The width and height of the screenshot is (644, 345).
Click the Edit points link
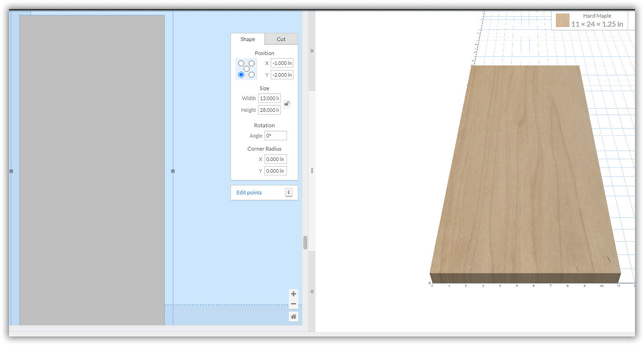[x=249, y=192]
